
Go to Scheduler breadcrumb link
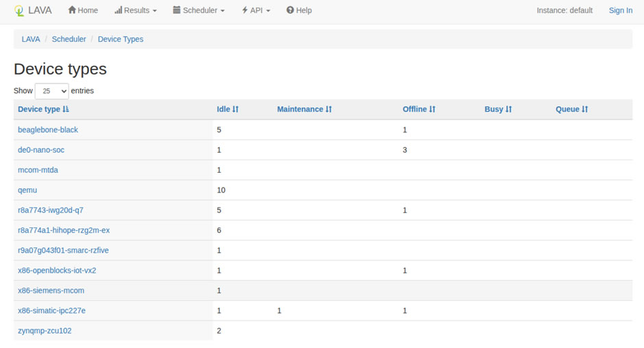point(69,39)
